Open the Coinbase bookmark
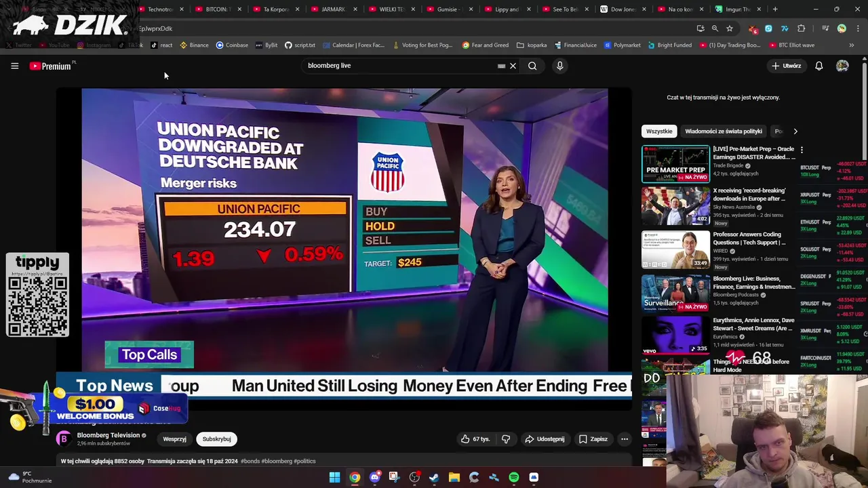The height and width of the screenshot is (488, 868). 231,45
